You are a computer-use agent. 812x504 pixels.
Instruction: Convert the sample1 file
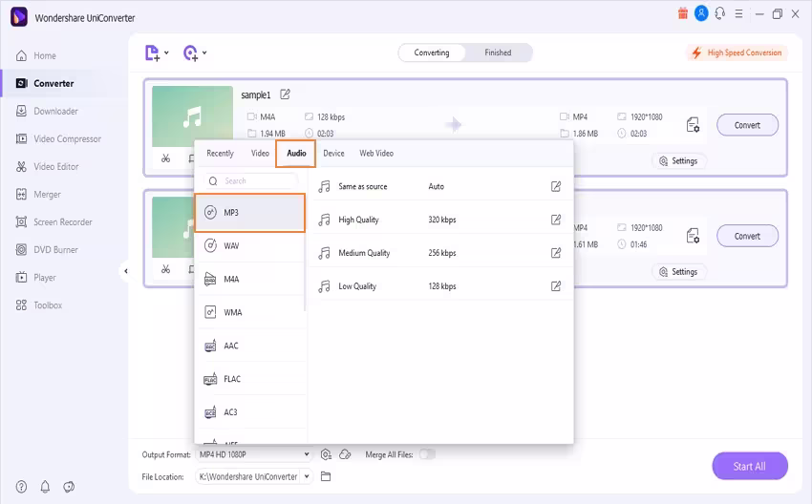pyautogui.click(x=747, y=125)
